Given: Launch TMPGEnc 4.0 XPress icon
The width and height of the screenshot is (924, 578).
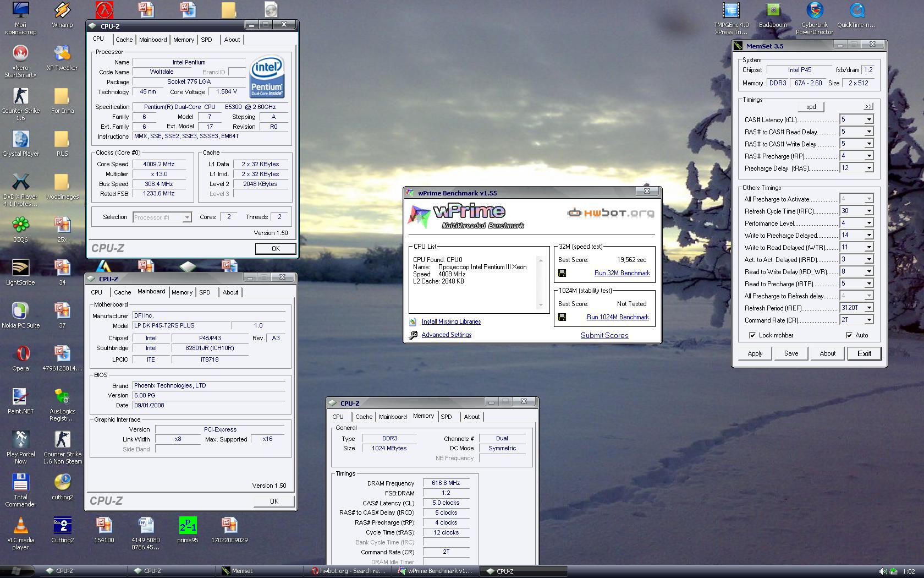Looking at the screenshot, I should point(732,18).
